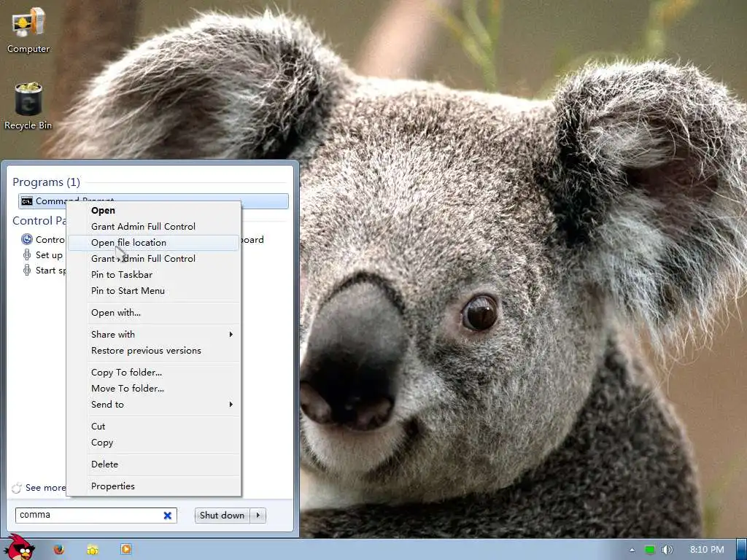
Task: Clear the search box with the X
Action: [168, 516]
